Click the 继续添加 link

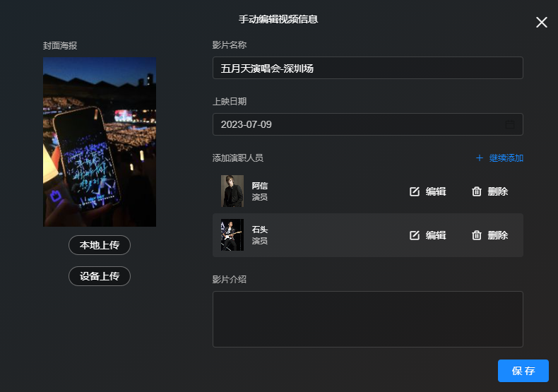click(x=506, y=158)
